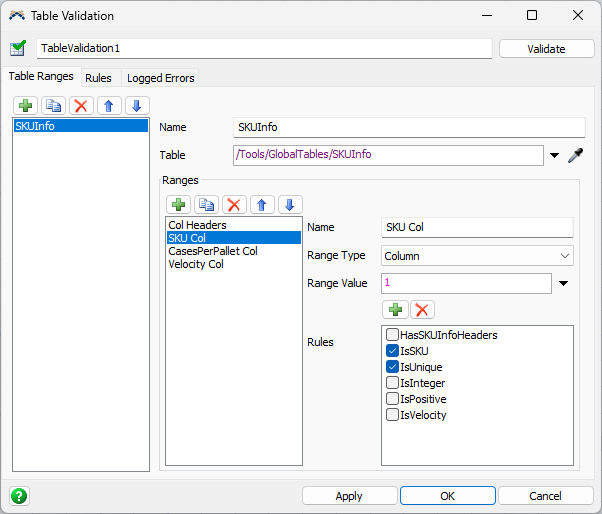Enable the IsInteger rule checkbox
Screen dimensions: 602x514
(x=393, y=383)
